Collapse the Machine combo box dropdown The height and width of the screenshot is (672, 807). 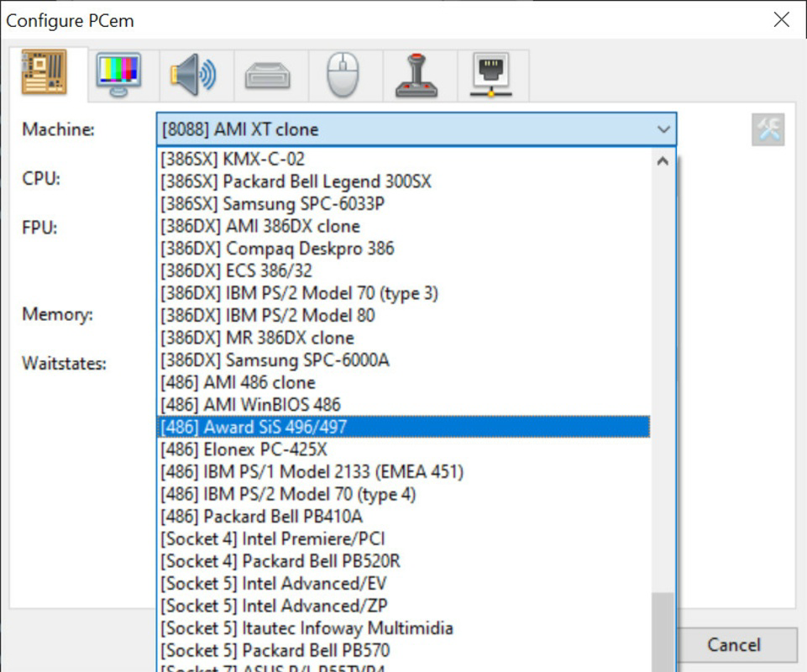663,129
